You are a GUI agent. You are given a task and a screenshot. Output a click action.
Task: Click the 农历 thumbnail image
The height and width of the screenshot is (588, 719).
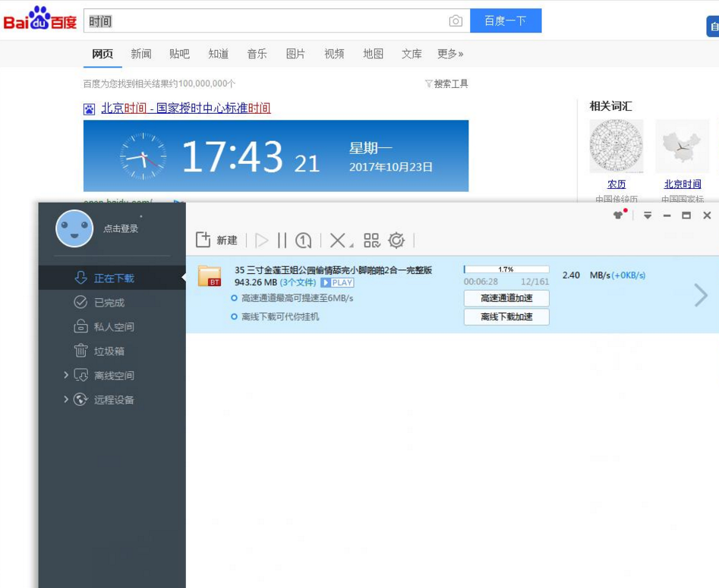pos(617,146)
